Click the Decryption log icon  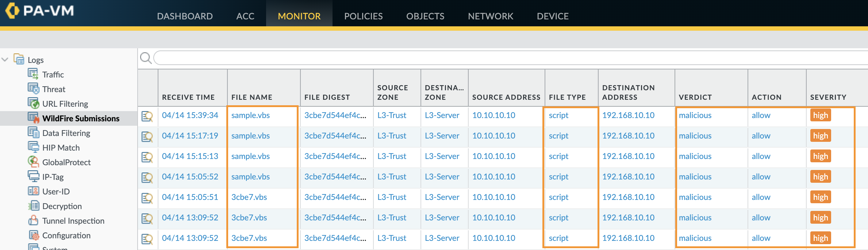click(33, 206)
